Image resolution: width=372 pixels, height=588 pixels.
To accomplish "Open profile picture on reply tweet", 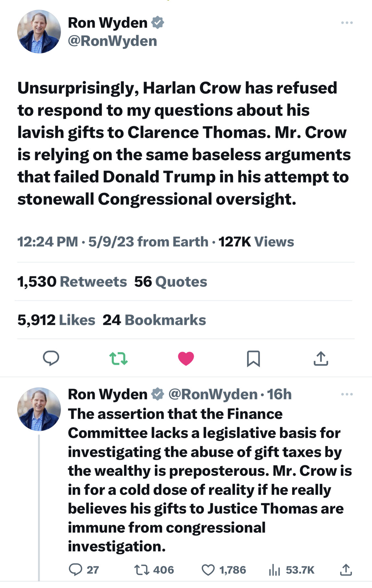I will pos(39,409).
